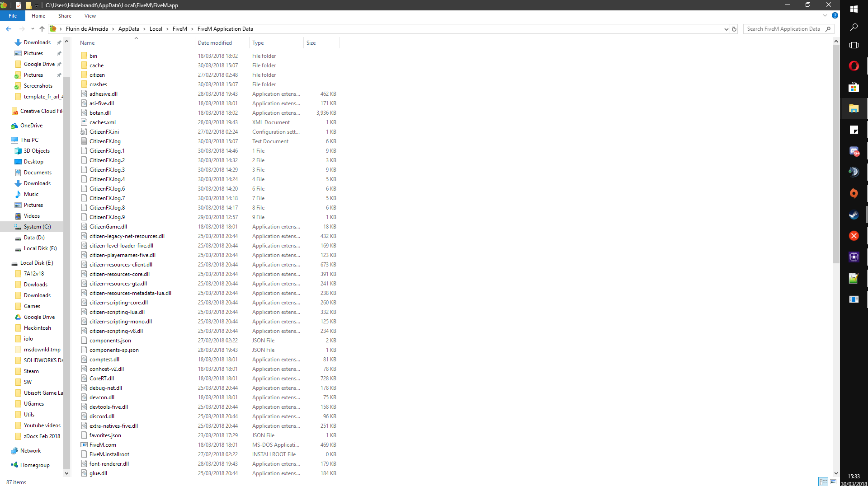Click the New Folder quick access toolbar icon

[x=28, y=5]
